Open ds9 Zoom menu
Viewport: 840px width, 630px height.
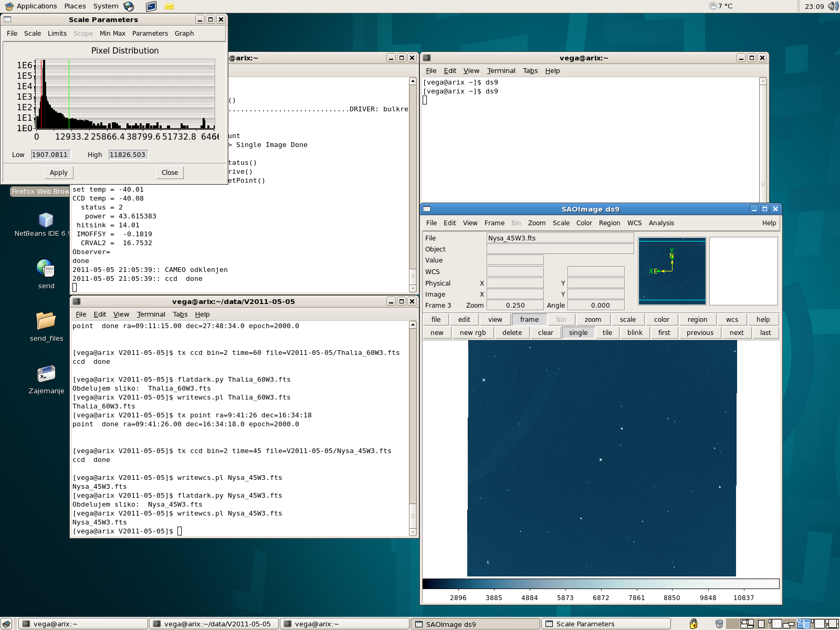pyautogui.click(x=537, y=223)
